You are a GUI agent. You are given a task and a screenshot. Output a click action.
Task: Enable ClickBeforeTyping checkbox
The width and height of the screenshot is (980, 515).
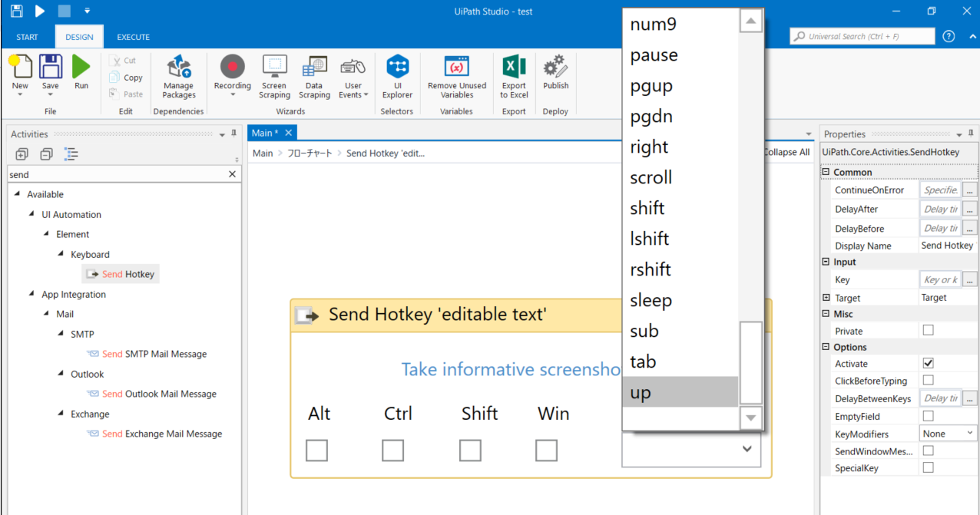coord(928,380)
